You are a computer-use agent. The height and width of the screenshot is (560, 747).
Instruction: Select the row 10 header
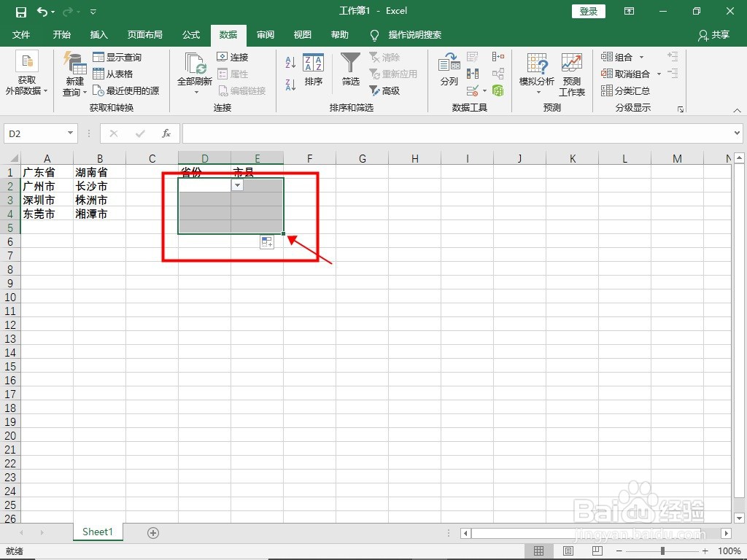[10, 297]
